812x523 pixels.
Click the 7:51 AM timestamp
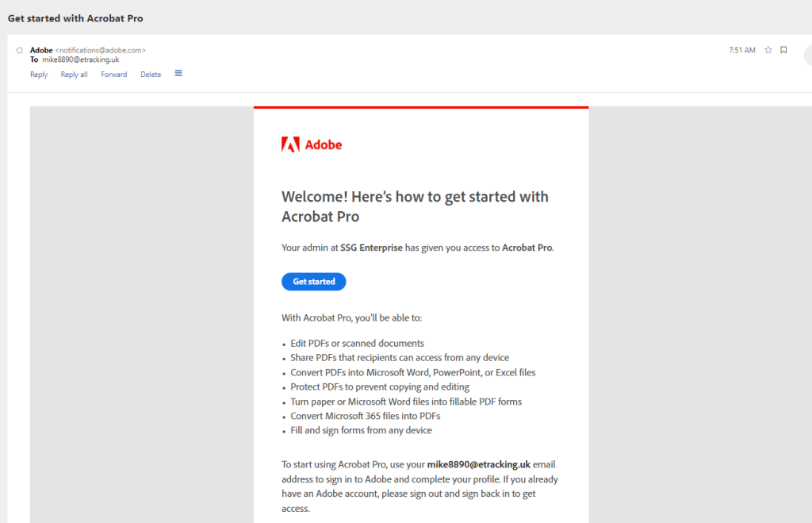tap(742, 50)
